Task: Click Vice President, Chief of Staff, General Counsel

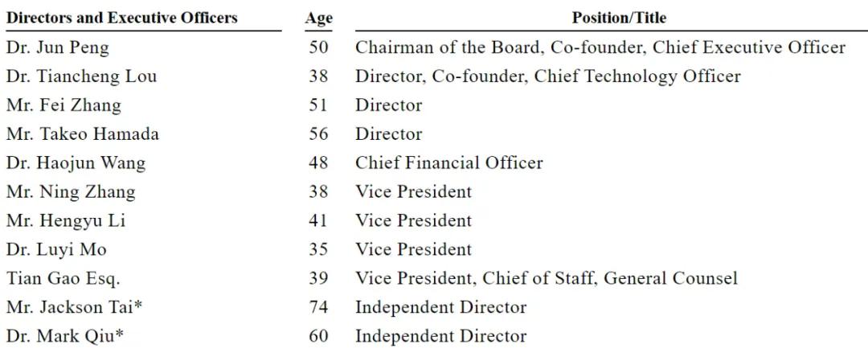Action: point(547,278)
